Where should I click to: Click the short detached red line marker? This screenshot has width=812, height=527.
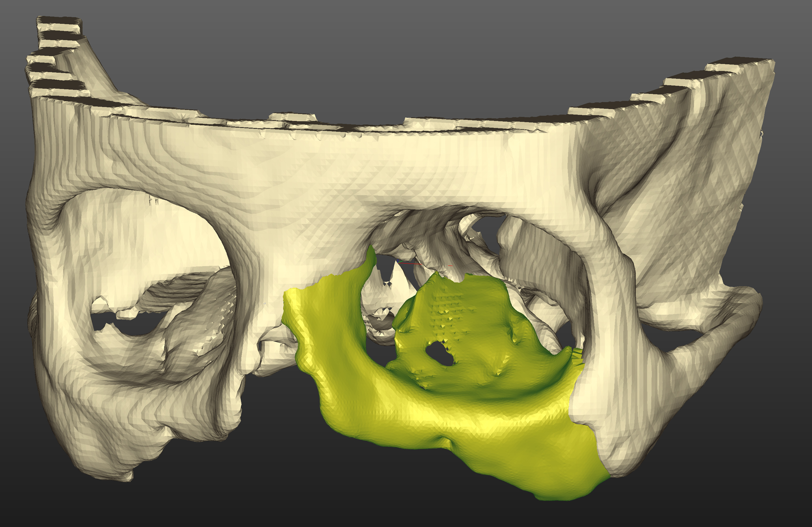[450, 266]
